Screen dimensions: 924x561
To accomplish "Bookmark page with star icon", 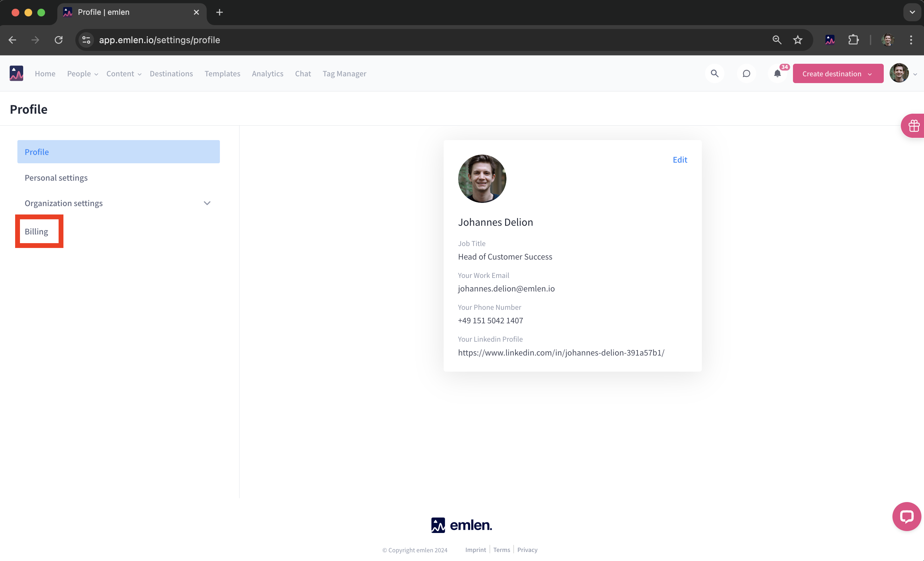I will (x=797, y=40).
